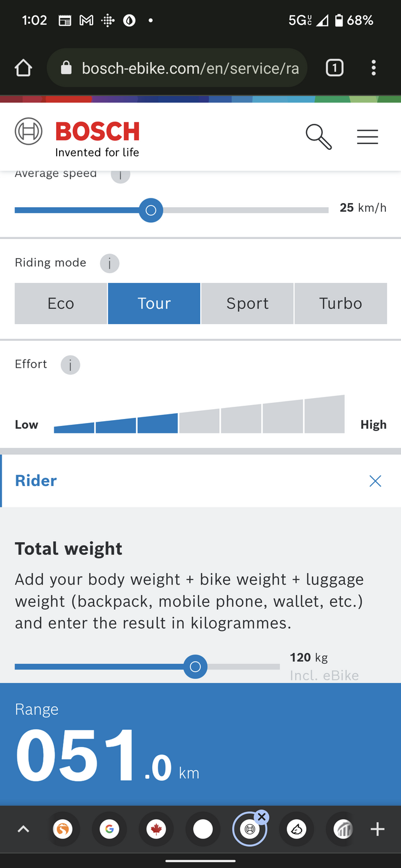
Task: Choose the Sport riding mode
Action: (248, 303)
